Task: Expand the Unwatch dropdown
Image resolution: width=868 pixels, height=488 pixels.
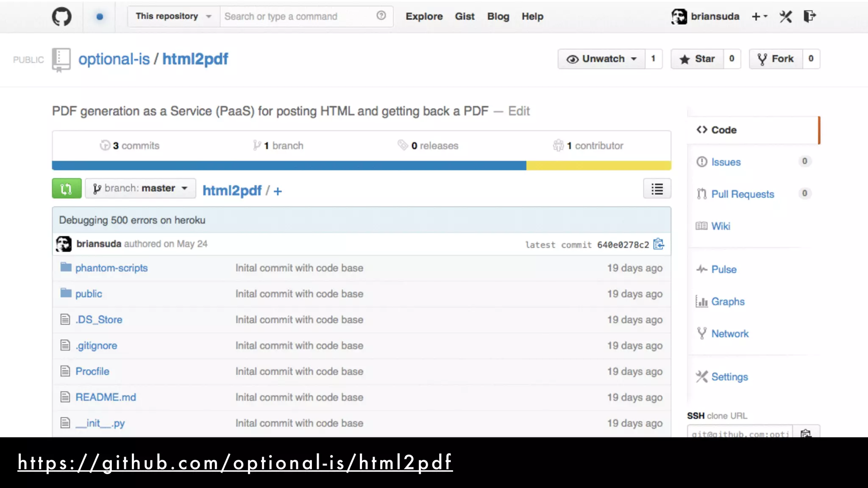Action: [x=601, y=59]
